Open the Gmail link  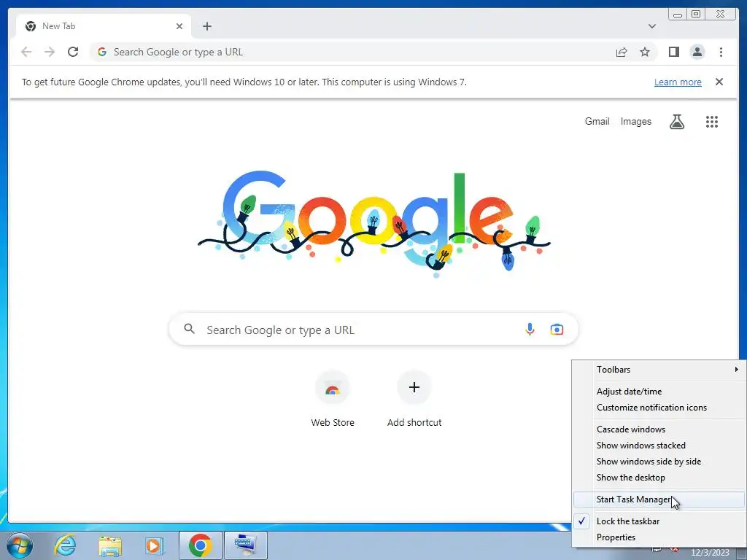tap(597, 122)
